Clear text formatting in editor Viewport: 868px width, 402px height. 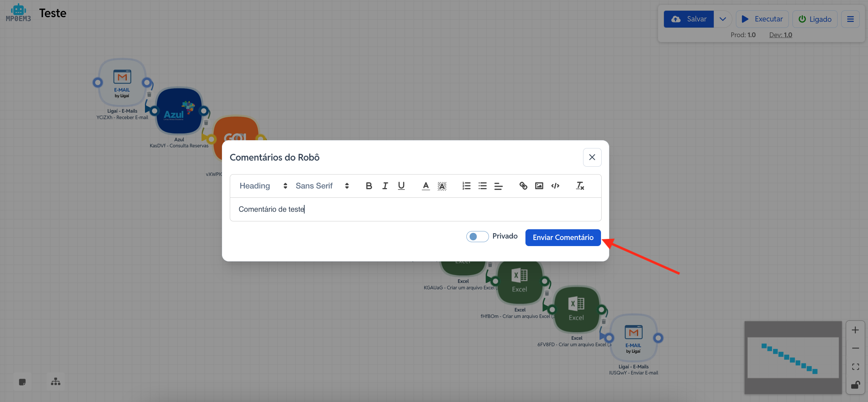pyautogui.click(x=580, y=186)
